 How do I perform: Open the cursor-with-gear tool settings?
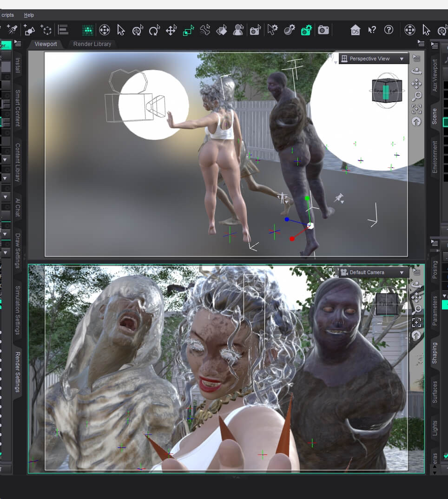click(272, 30)
